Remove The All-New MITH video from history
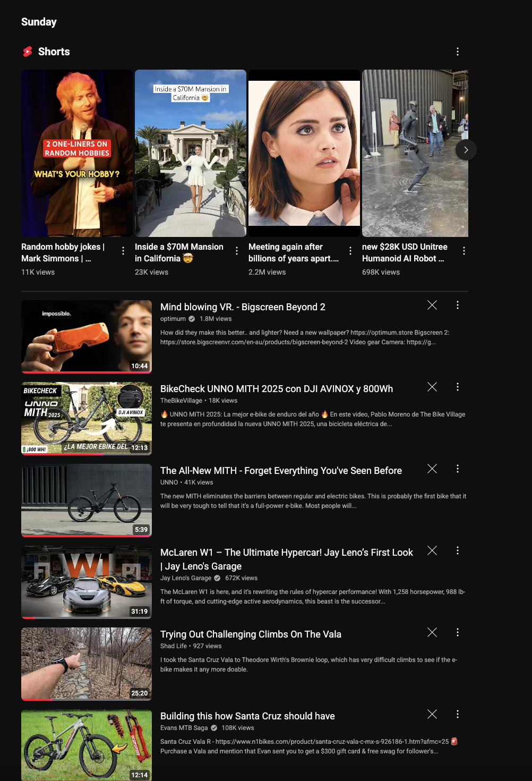Image resolution: width=532 pixels, height=781 pixels. (432, 469)
